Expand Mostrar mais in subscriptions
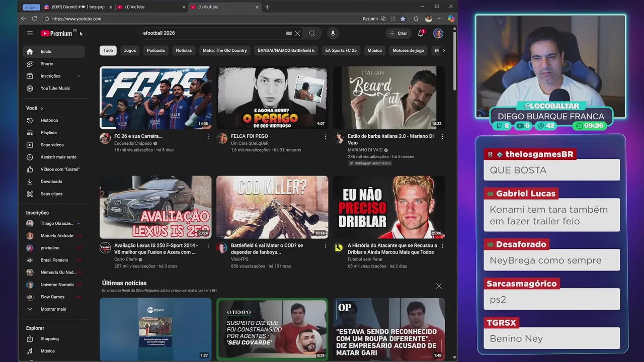644x362 pixels. [x=54, y=309]
